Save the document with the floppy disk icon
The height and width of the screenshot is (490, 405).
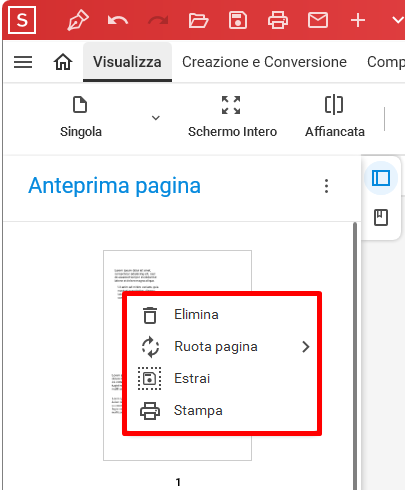[238, 20]
